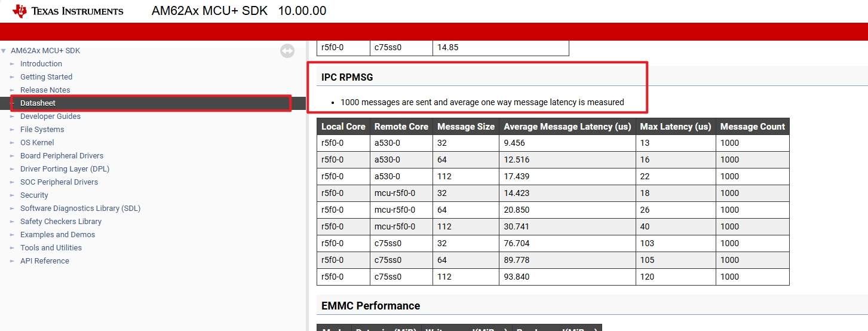
Task: Click max latency value 40
Action: (x=676, y=226)
